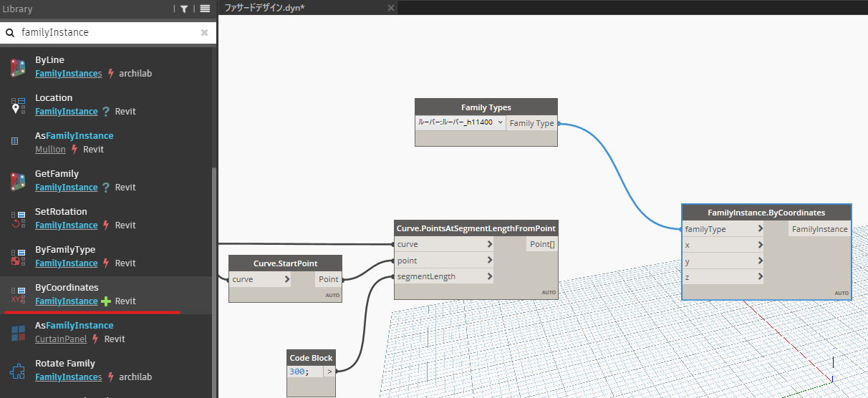
Task: Click the FamilyInstance output port
Action: pos(820,229)
